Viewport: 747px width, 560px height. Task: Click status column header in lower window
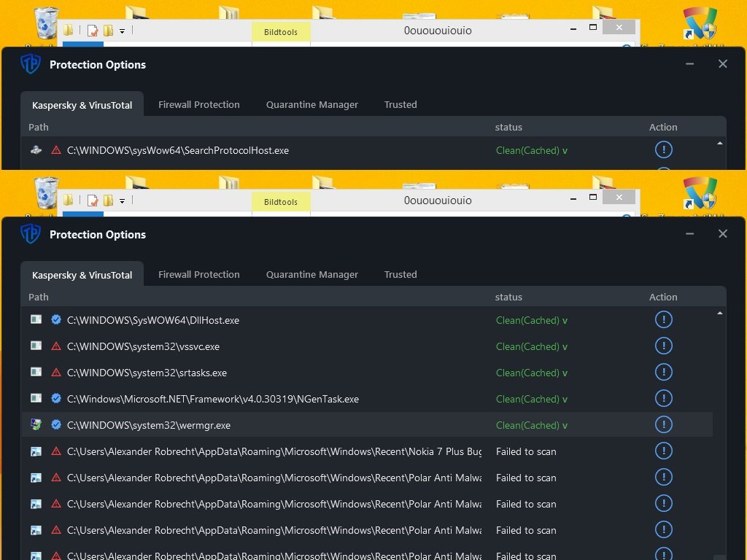[x=508, y=297]
